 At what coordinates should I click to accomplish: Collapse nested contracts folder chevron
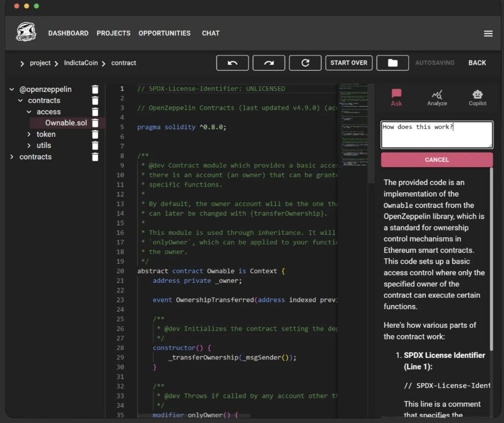tap(20, 100)
